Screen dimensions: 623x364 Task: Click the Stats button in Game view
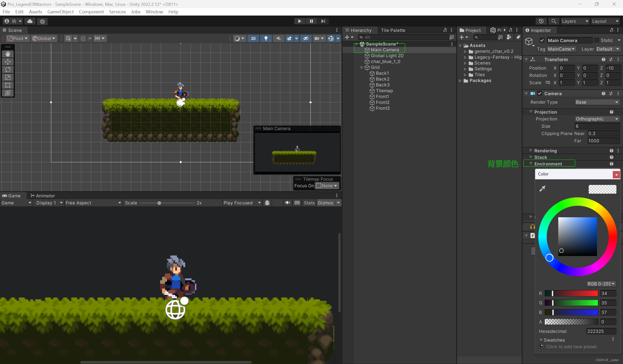tap(309, 203)
